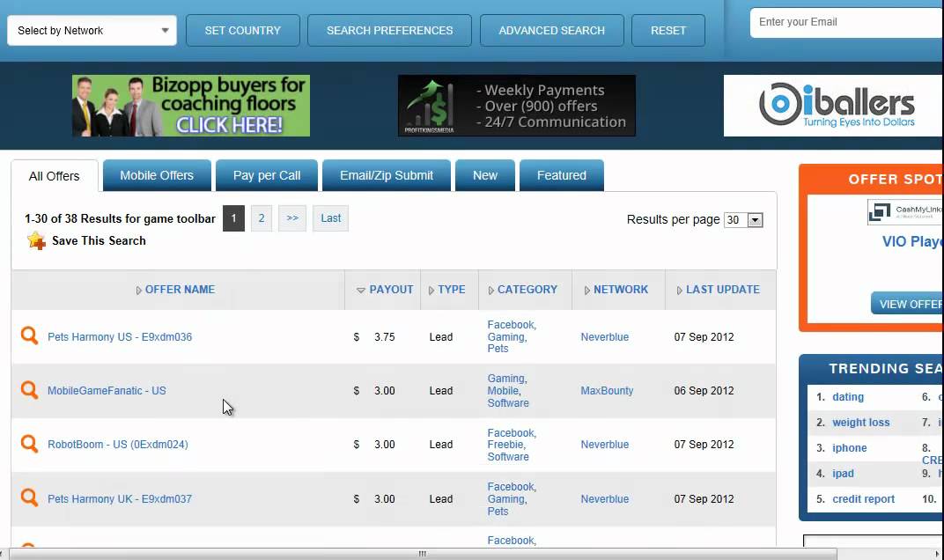Select the All Offers tab
Image resolution: width=944 pixels, height=560 pixels.
[x=55, y=176]
